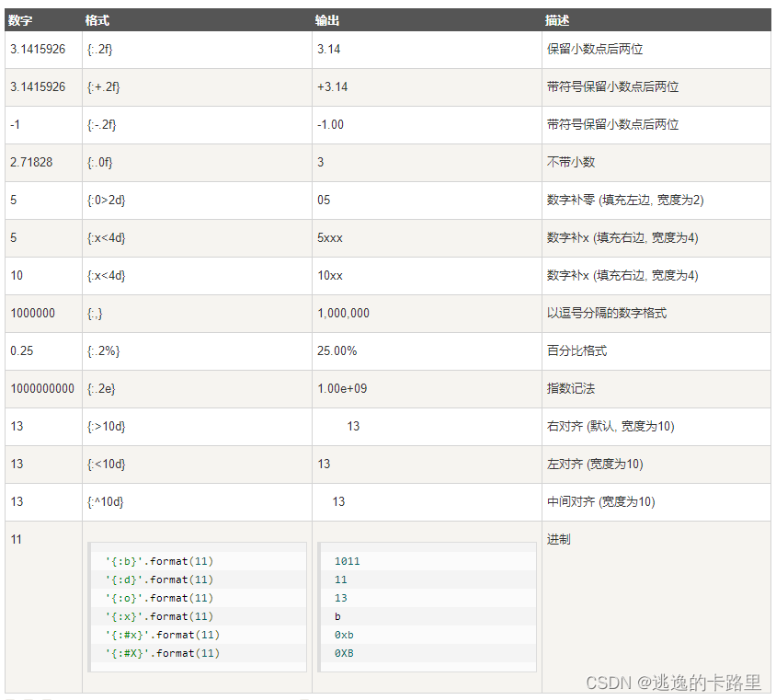Click code line '{:o}'.format(11)
776x700 pixels.
tap(159, 598)
